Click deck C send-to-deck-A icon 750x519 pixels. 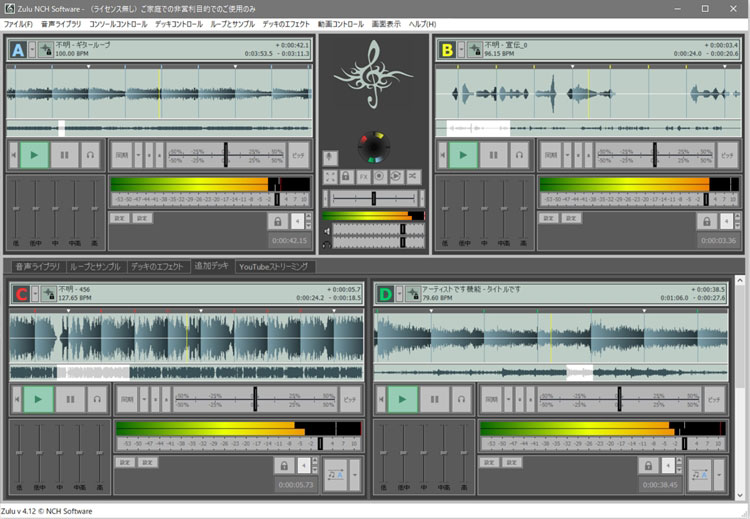(x=335, y=475)
